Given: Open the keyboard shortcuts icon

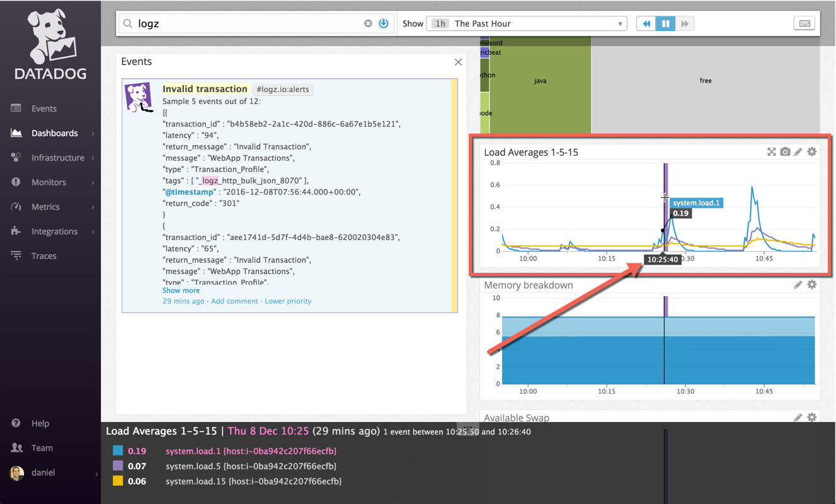Looking at the screenshot, I should [804, 23].
